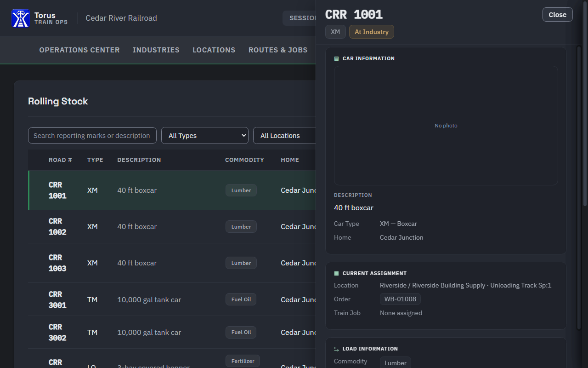Image resolution: width=588 pixels, height=368 pixels.
Task: Close the CRR 1001 detail panel
Action: (557, 15)
